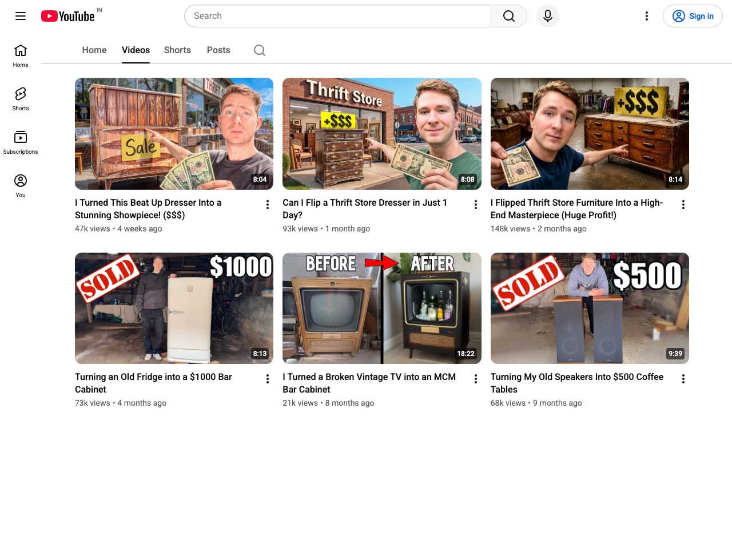The image size is (732, 560).
Task: Click '148k views • 2 months ago' text
Action: pyautogui.click(x=538, y=229)
